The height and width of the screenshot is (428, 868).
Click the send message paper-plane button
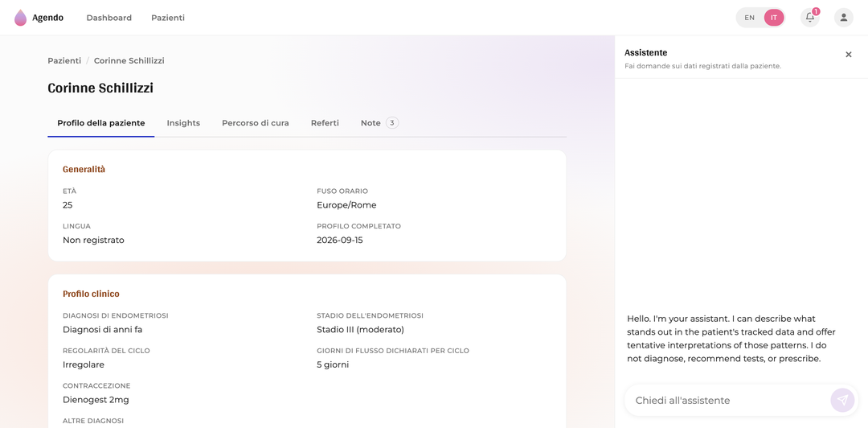[842, 401]
